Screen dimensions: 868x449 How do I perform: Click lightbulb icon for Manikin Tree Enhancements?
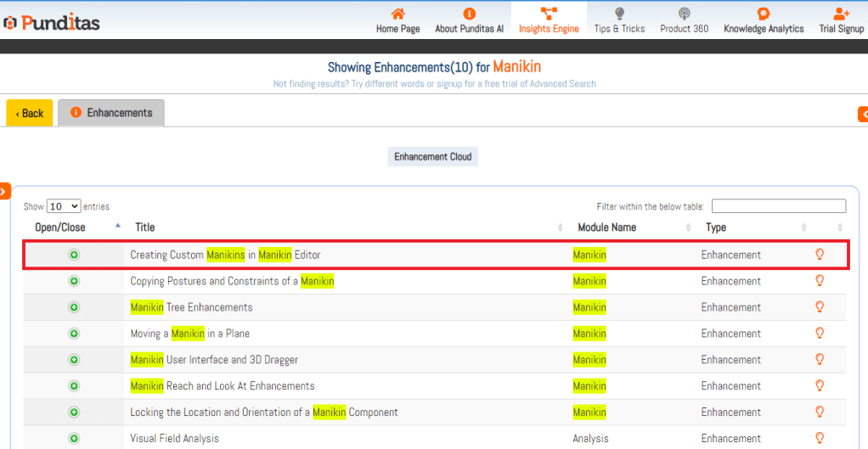(820, 307)
